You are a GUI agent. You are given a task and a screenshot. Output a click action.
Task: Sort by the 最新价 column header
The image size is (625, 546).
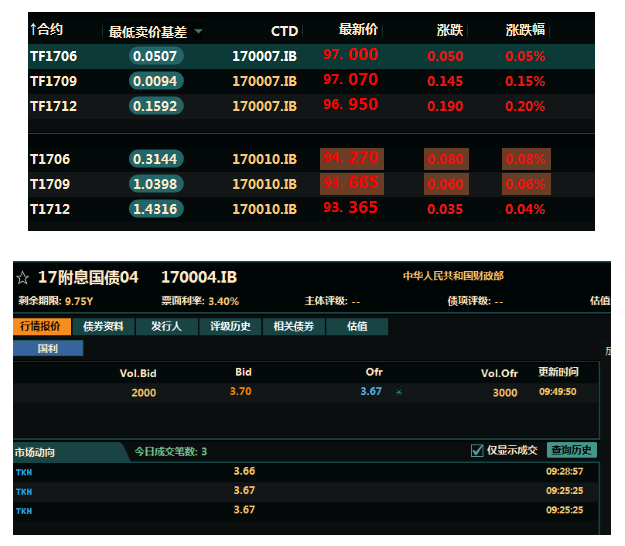click(358, 30)
